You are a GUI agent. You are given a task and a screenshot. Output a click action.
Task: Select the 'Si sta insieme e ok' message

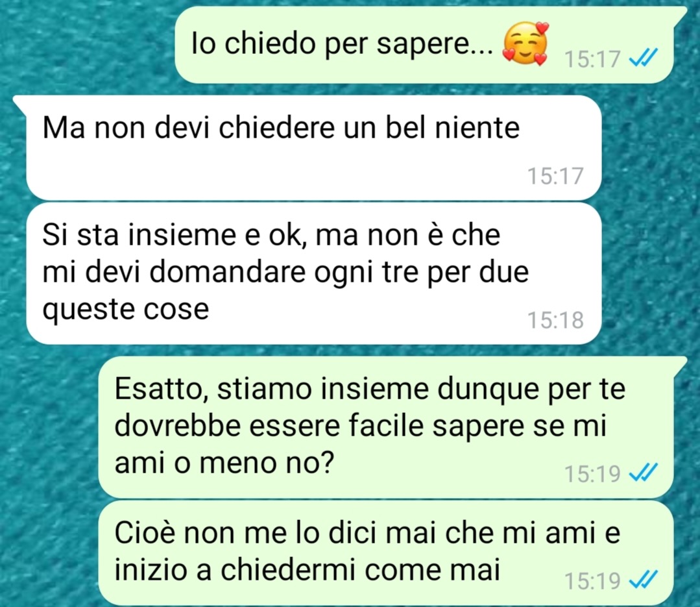click(314, 273)
